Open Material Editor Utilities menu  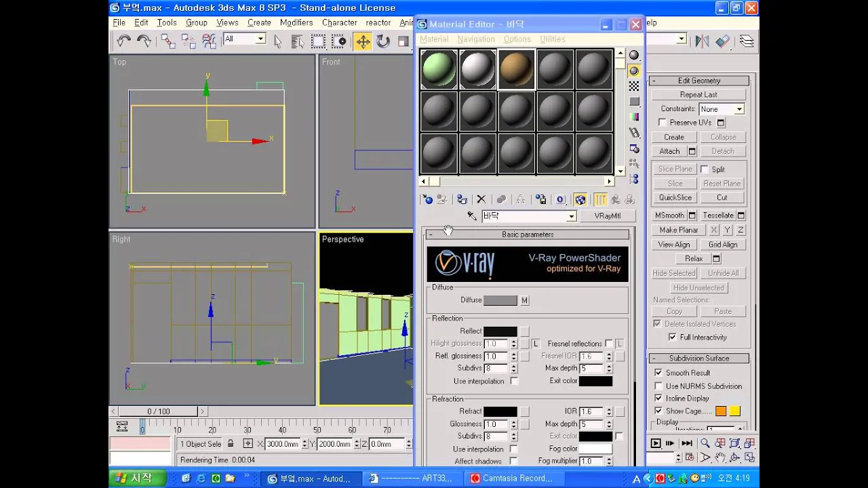point(553,39)
